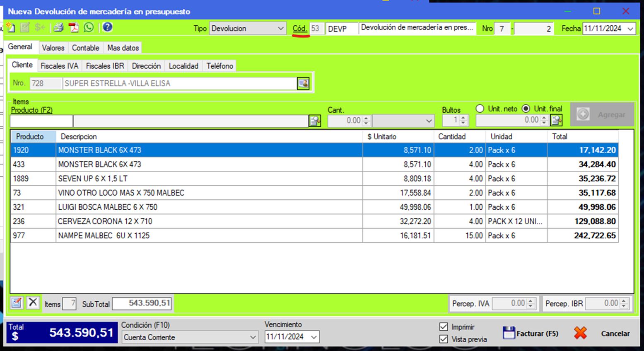Increase Bultos spinner value
The image size is (644, 351).
pyautogui.click(x=463, y=118)
